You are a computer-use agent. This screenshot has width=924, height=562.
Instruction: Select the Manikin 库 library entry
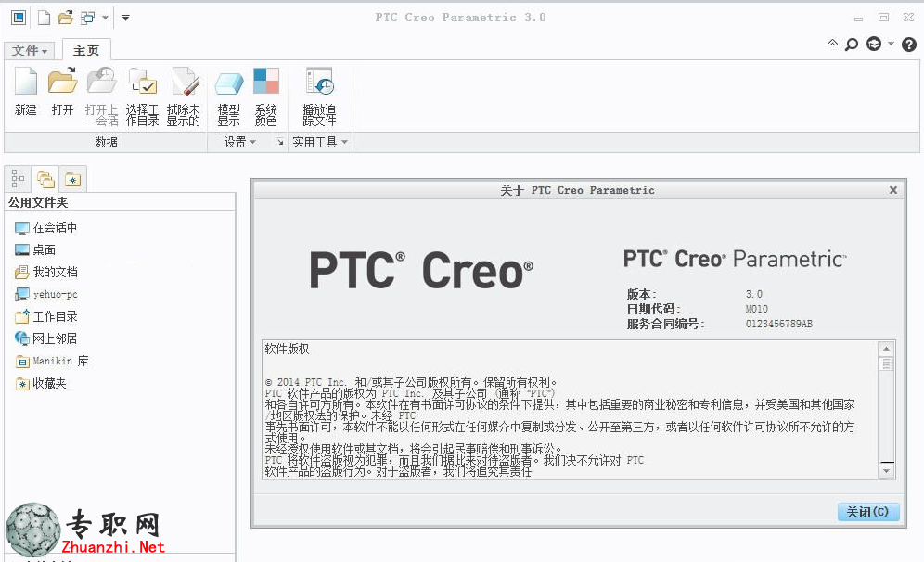52,361
